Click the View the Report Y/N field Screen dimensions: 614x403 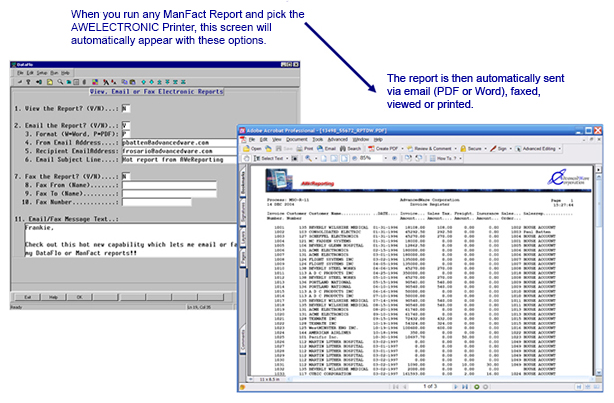coord(126,108)
